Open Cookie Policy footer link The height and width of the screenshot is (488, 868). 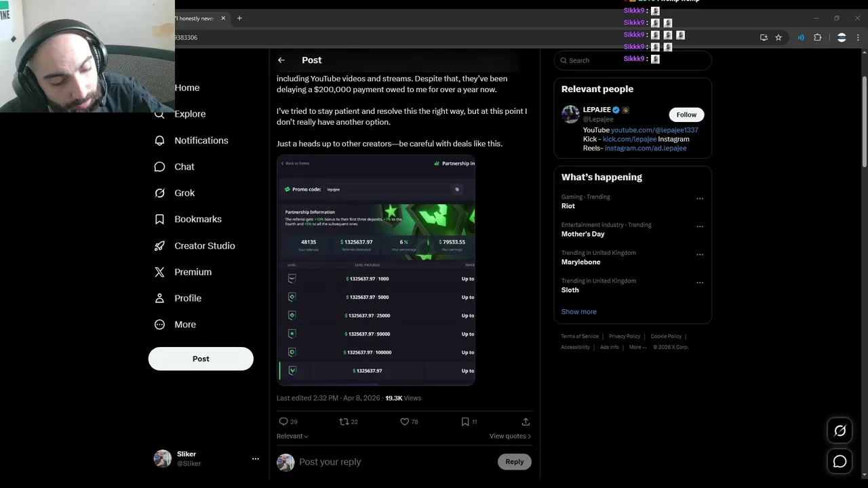[666, 336]
